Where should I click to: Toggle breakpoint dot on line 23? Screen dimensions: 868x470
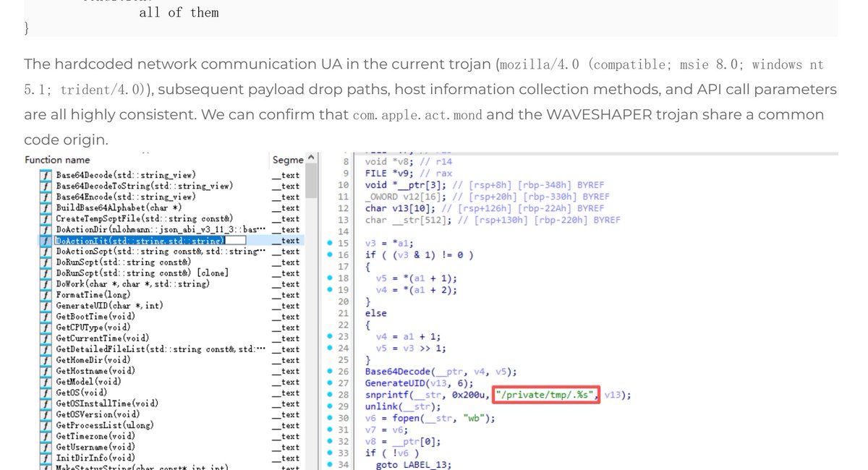(328, 336)
